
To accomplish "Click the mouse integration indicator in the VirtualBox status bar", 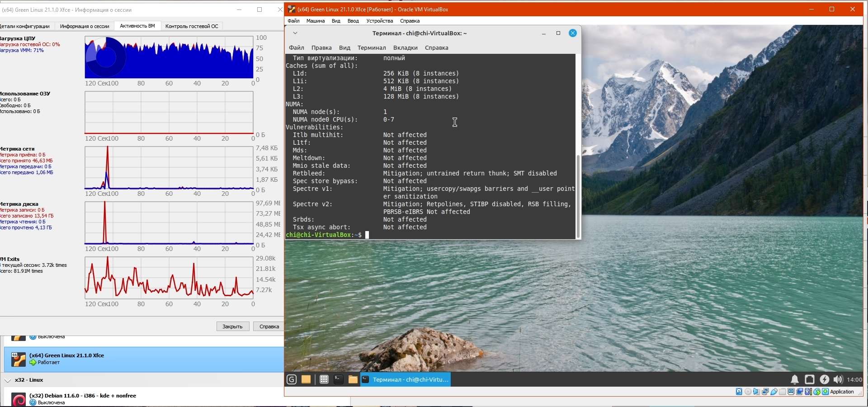I will (816, 392).
